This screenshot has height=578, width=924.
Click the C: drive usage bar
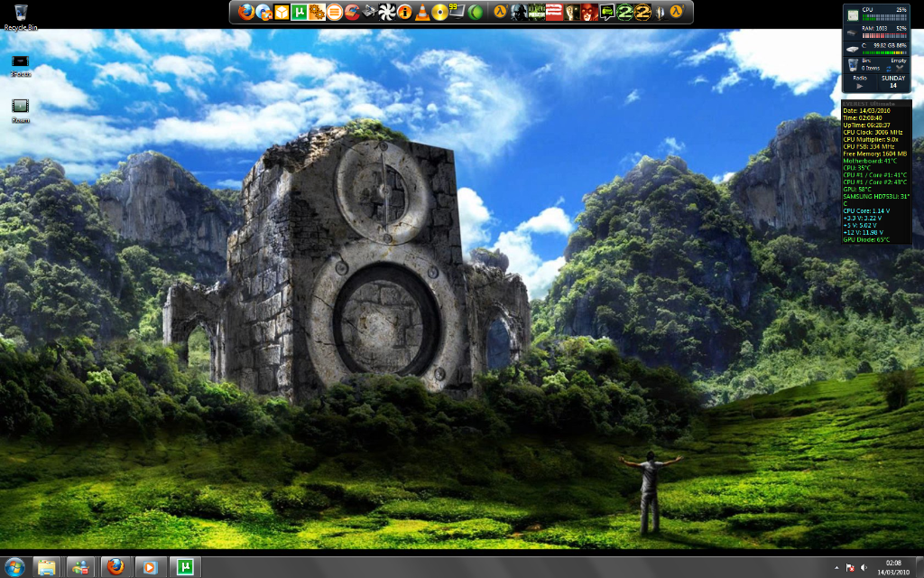tap(884, 52)
